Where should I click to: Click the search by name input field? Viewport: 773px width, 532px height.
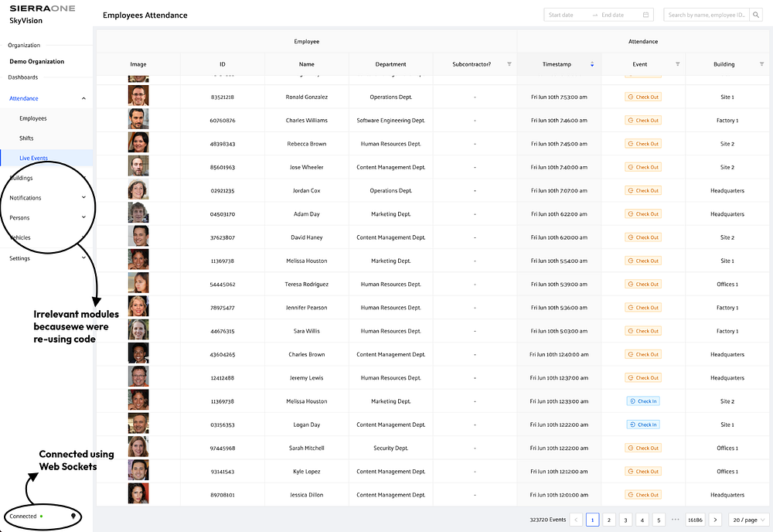point(706,15)
